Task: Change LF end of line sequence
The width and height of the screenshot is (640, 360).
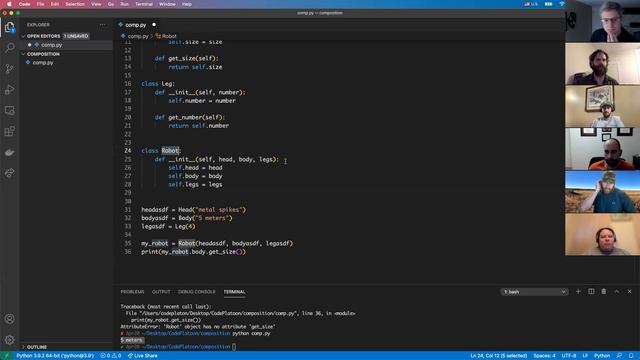Action: tap(584, 356)
